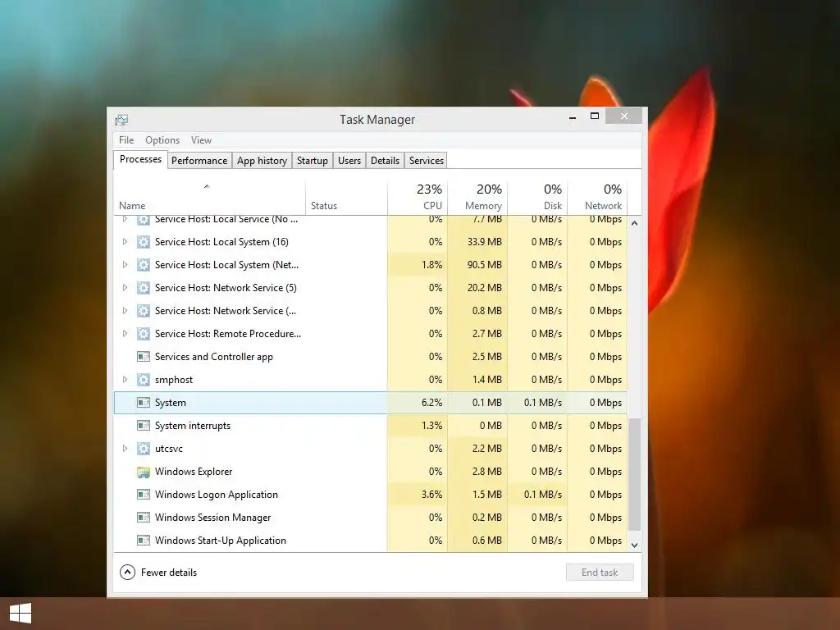
Task: Select the Windows Session Manager row text
Action: [212, 518]
